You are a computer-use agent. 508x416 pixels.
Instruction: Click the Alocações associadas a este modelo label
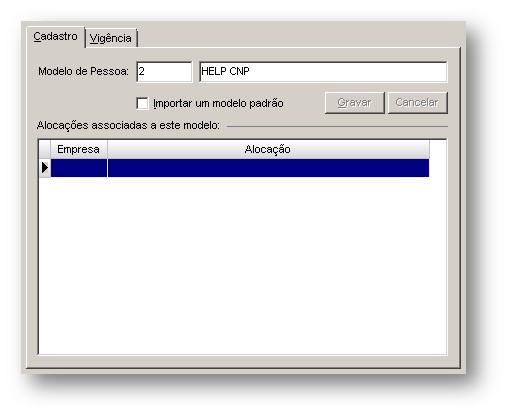[x=128, y=126]
